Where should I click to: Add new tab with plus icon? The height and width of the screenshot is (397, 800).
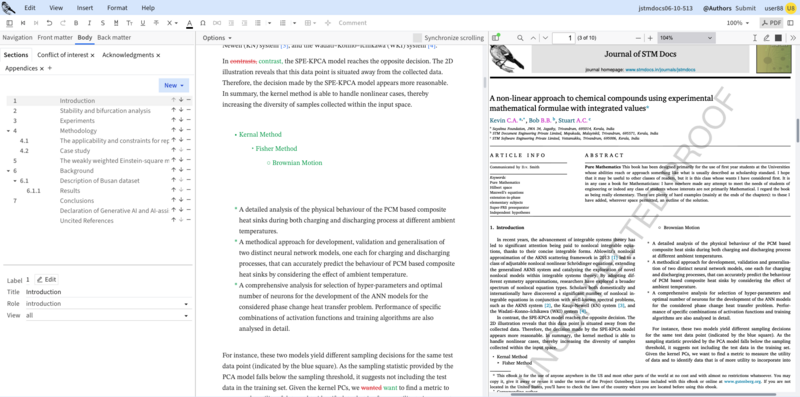(x=49, y=68)
